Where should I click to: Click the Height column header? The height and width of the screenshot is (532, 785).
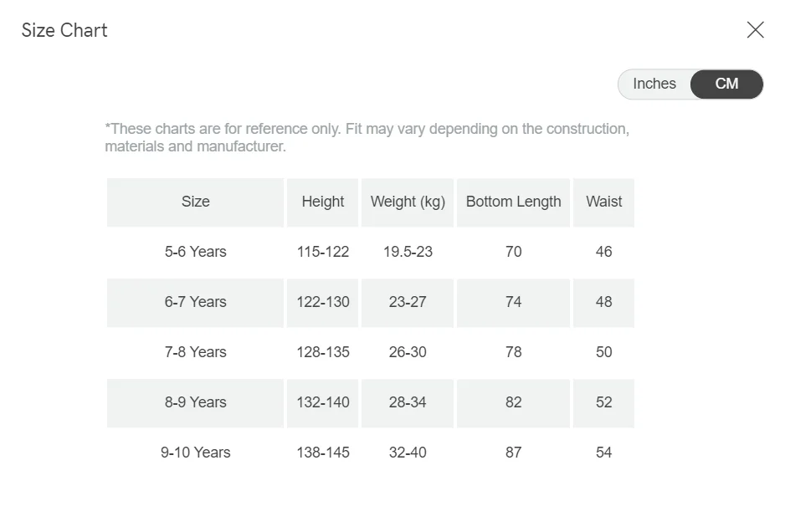point(322,202)
